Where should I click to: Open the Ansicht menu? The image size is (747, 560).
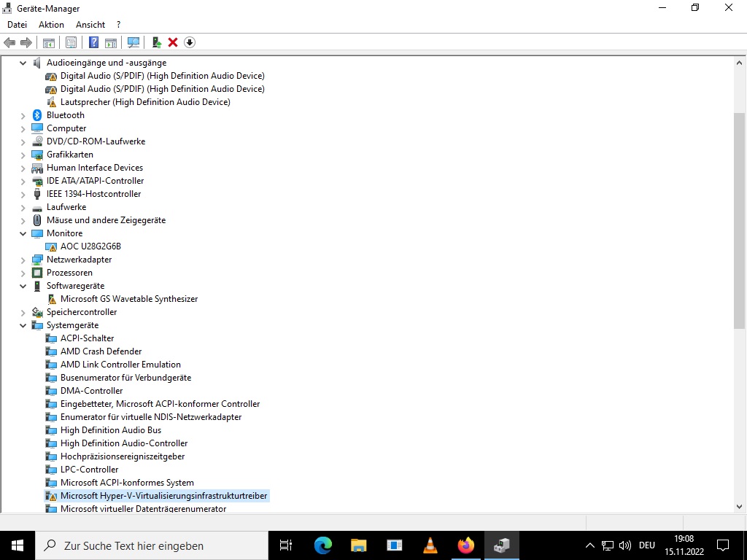90,25
